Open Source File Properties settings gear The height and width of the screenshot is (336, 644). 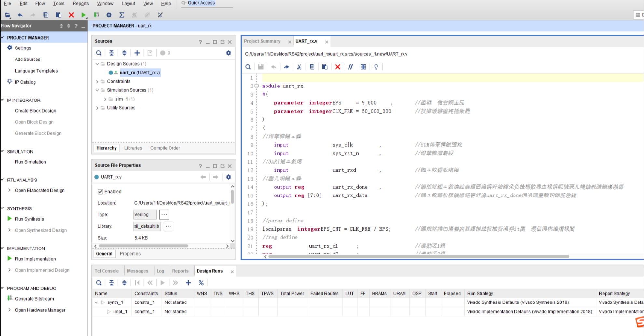pos(229,177)
